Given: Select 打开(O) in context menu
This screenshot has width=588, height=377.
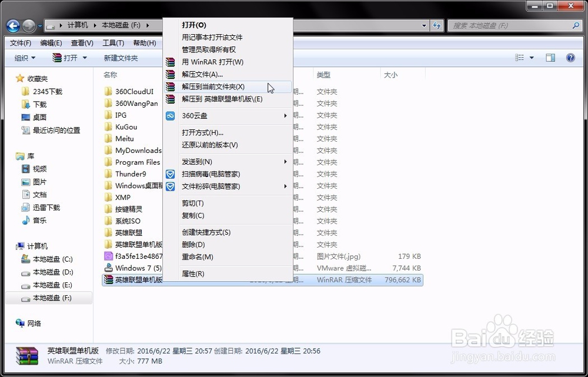Looking at the screenshot, I should pos(228,25).
